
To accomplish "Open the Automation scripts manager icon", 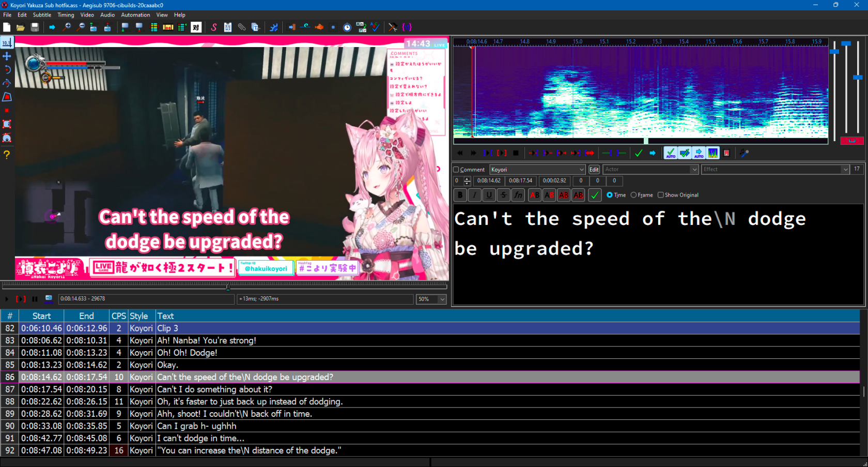I will [274, 27].
